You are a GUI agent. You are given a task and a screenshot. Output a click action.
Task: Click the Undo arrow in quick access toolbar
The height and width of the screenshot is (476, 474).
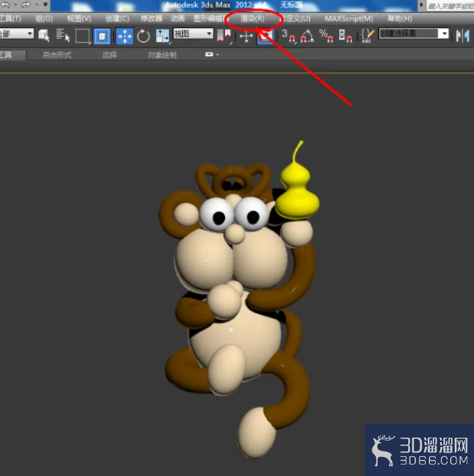6,4
